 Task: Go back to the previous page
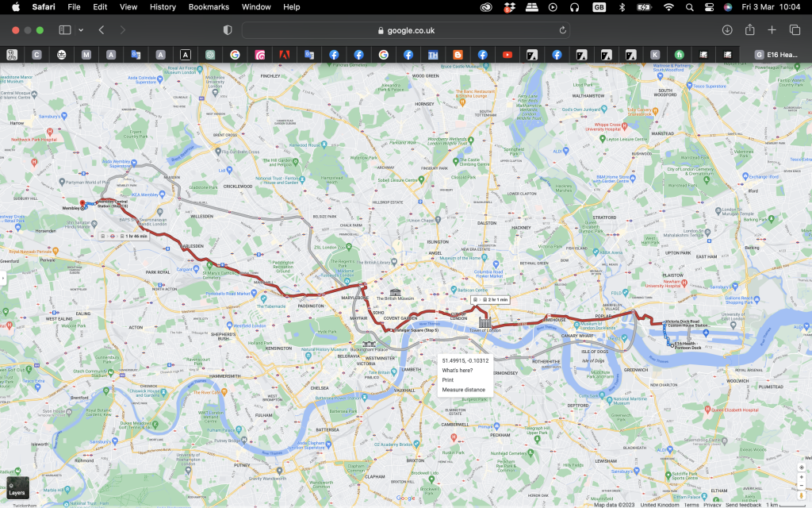(101, 30)
